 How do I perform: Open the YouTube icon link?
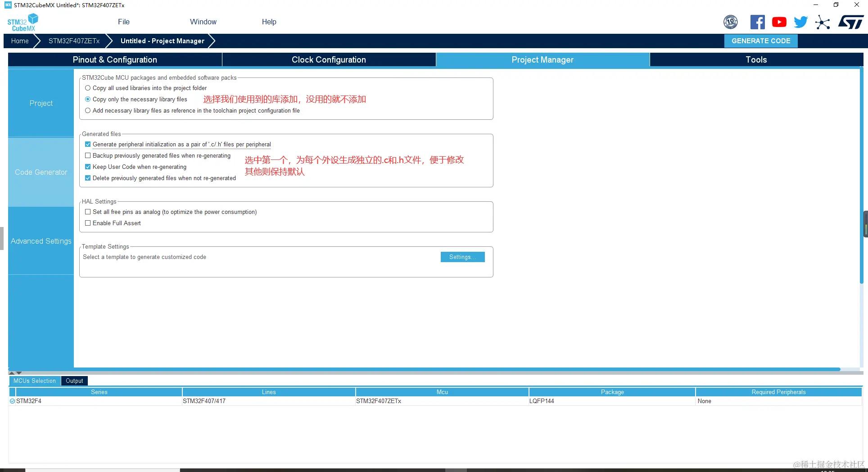779,22
